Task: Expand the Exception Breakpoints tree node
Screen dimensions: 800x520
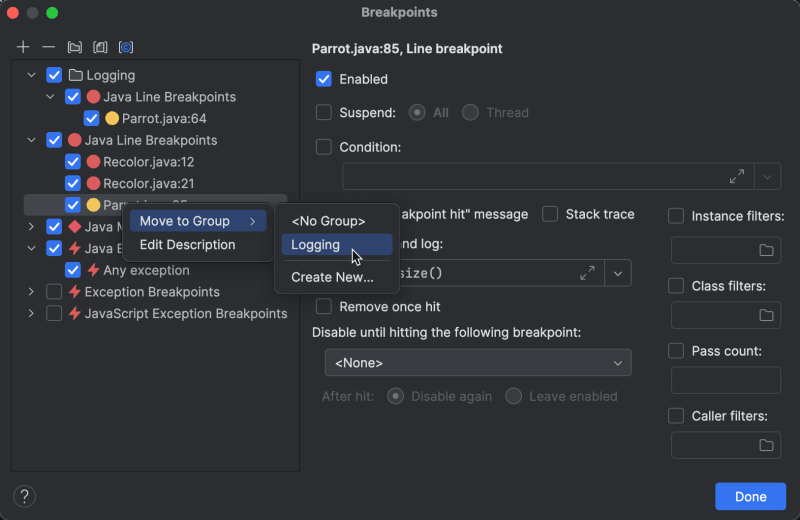Action: click(32, 292)
